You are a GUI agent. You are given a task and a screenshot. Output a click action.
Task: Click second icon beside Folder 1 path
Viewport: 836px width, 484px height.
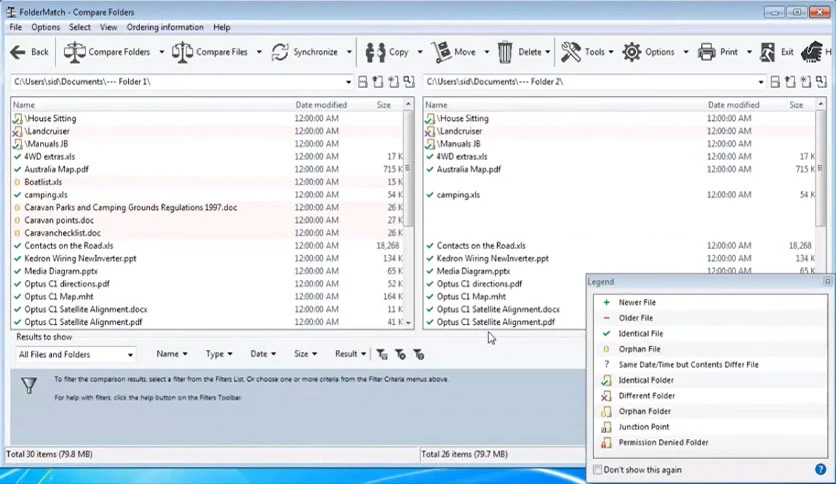(377, 82)
